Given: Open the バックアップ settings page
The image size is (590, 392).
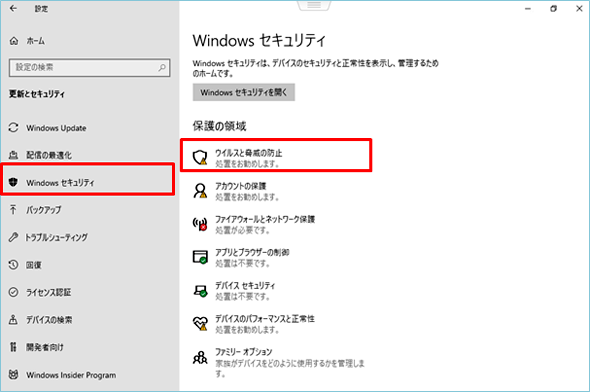Looking at the screenshot, I should [44, 210].
